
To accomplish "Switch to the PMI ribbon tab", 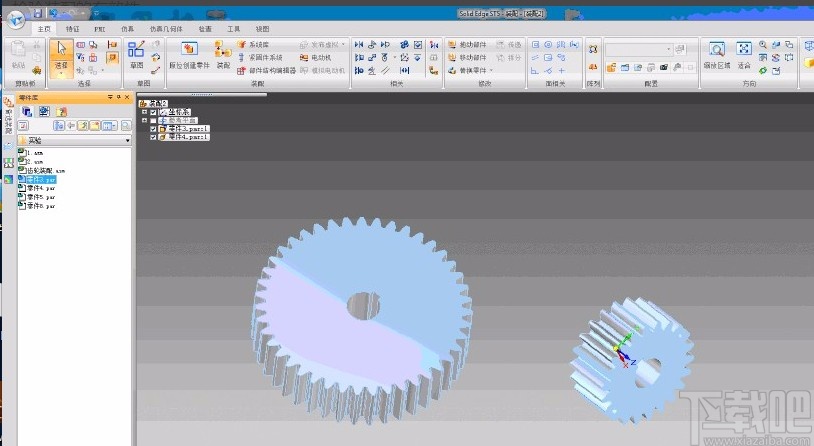I will [100, 29].
